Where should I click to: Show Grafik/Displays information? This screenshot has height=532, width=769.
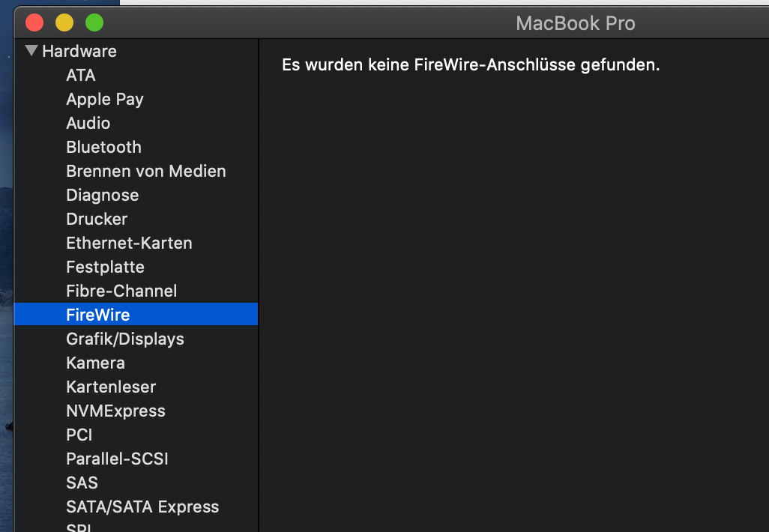125,339
